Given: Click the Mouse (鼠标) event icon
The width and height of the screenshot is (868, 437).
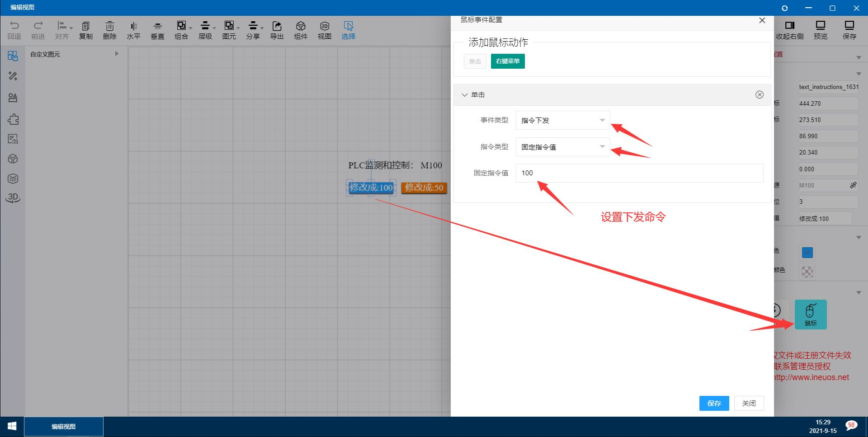Looking at the screenshot, I should [811, 315].
